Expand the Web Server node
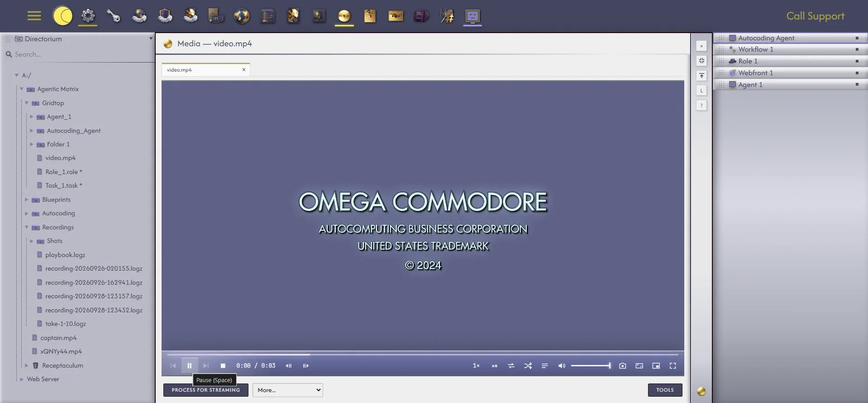 click(22, 380)
